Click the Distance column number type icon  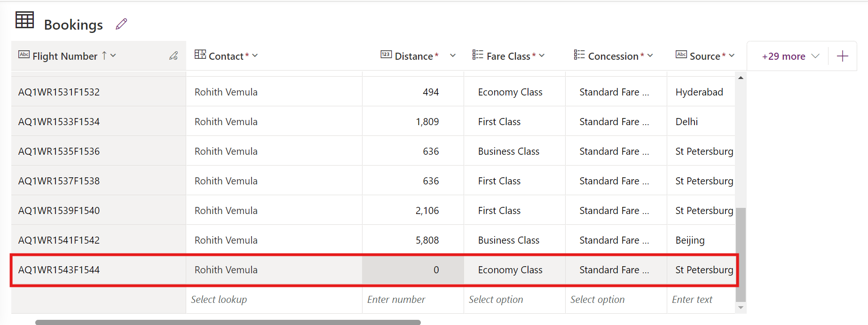(x=386, y=55)
